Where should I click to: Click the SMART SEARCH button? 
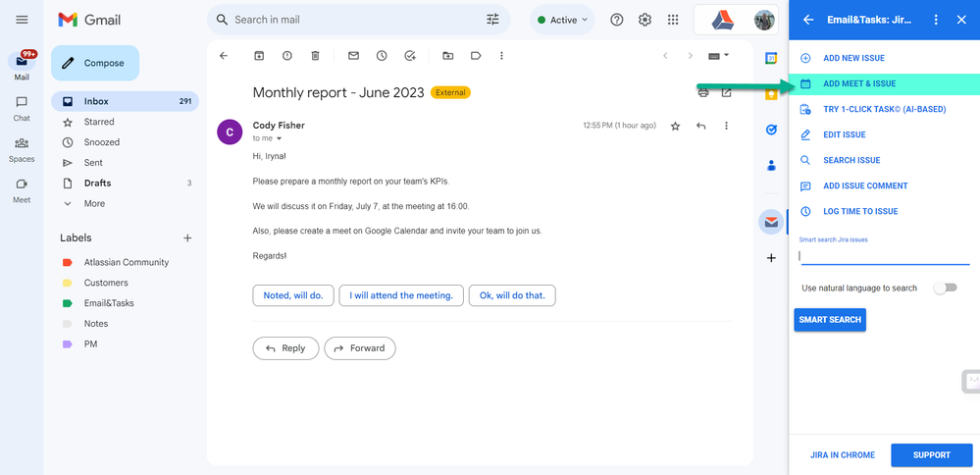830,319
